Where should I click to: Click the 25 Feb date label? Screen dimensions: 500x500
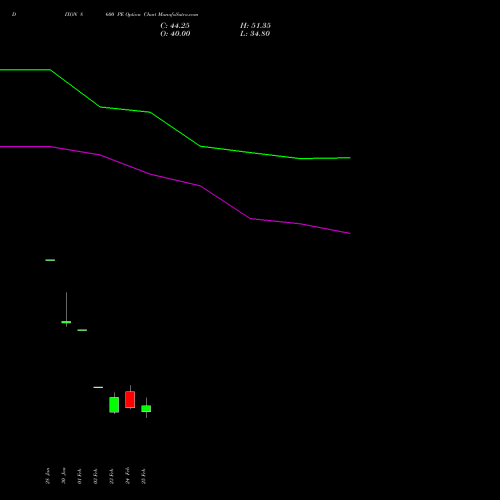(x=144, y=476)
